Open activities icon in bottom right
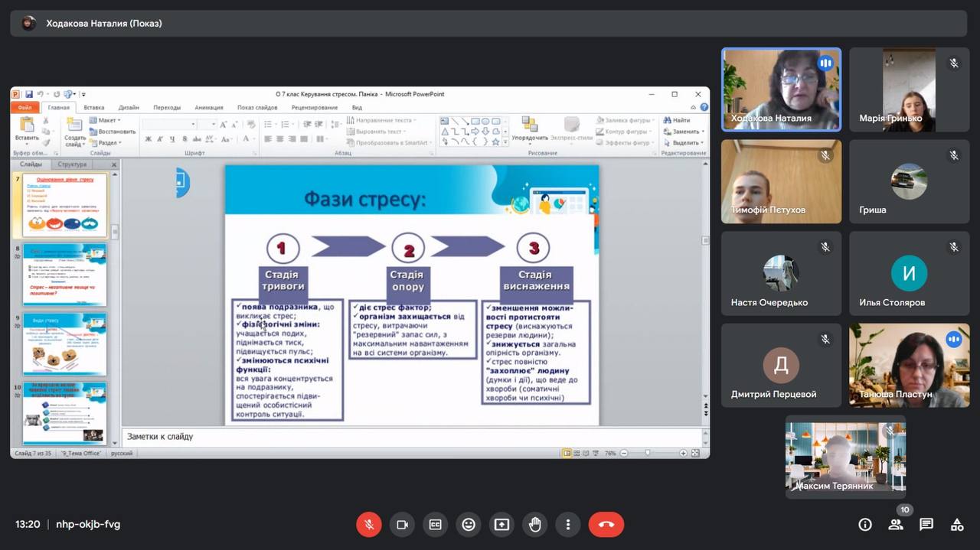Screen dimensions: 980x550 956,525
